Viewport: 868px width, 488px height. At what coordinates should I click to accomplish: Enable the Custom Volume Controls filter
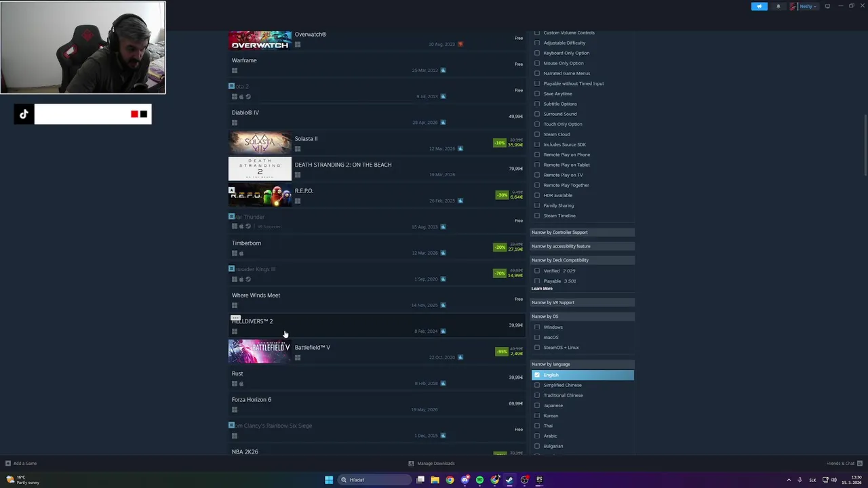[x=537, y=33]
